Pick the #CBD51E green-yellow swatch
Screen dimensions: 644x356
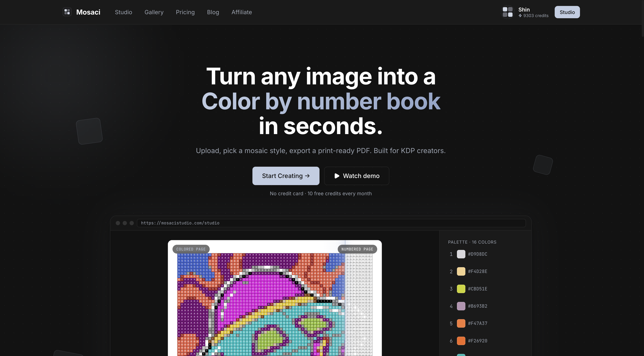[461, 289]
